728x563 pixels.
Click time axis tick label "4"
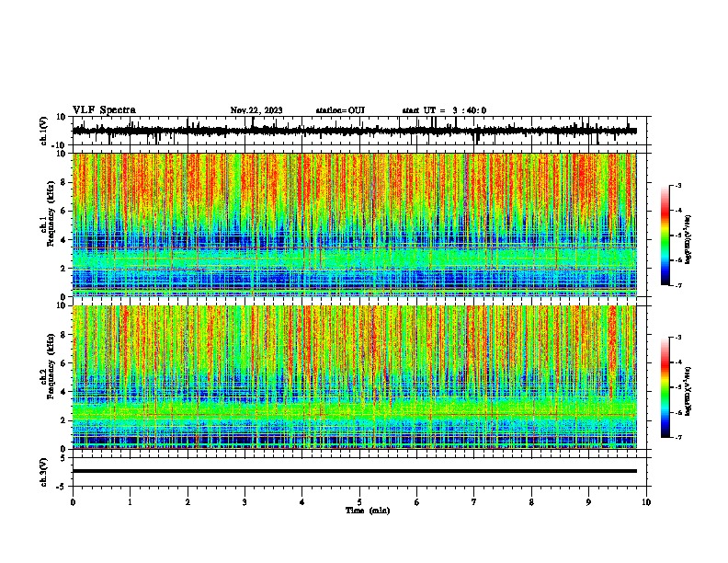[302, 502]
